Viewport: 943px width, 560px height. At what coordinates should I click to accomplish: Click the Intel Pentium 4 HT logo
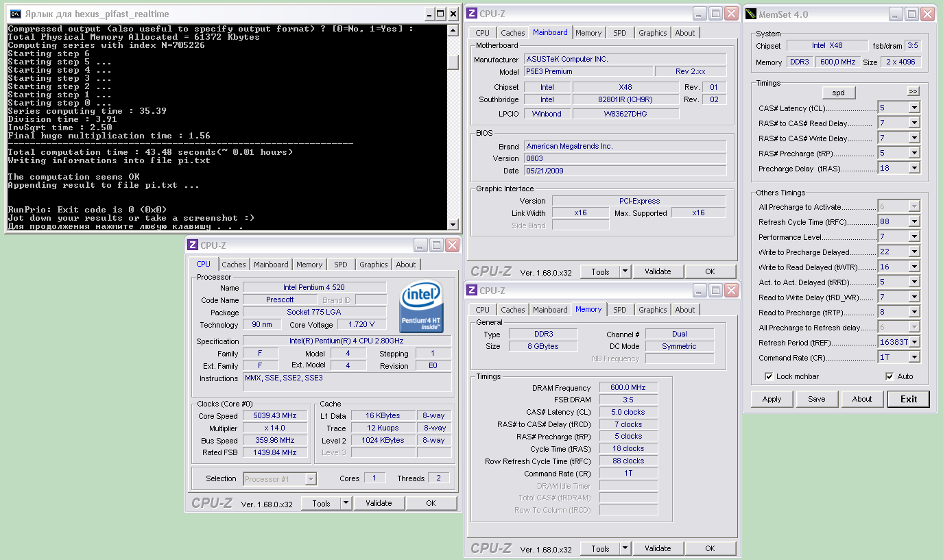pos(421,307)
